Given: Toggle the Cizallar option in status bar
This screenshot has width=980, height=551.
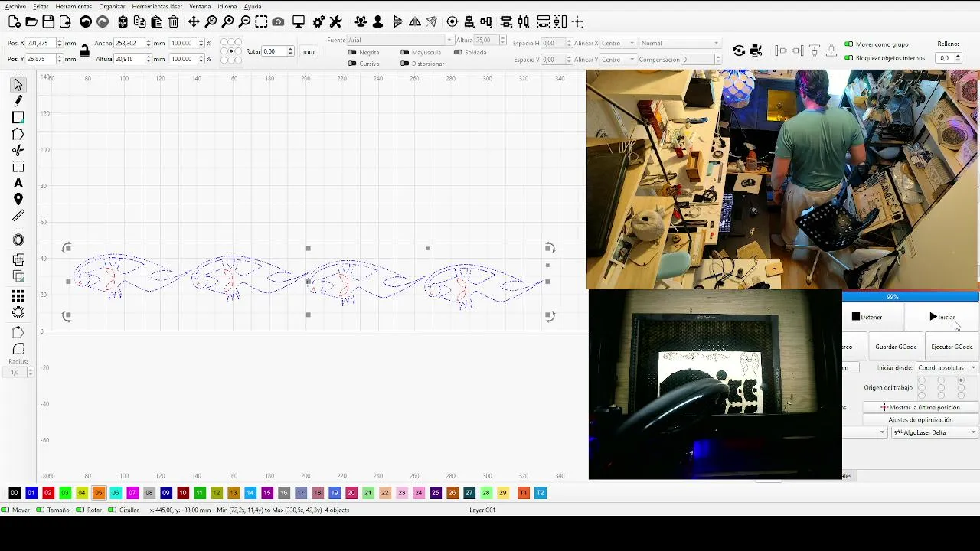Looking at the screenshot, I should coord(113,510).
